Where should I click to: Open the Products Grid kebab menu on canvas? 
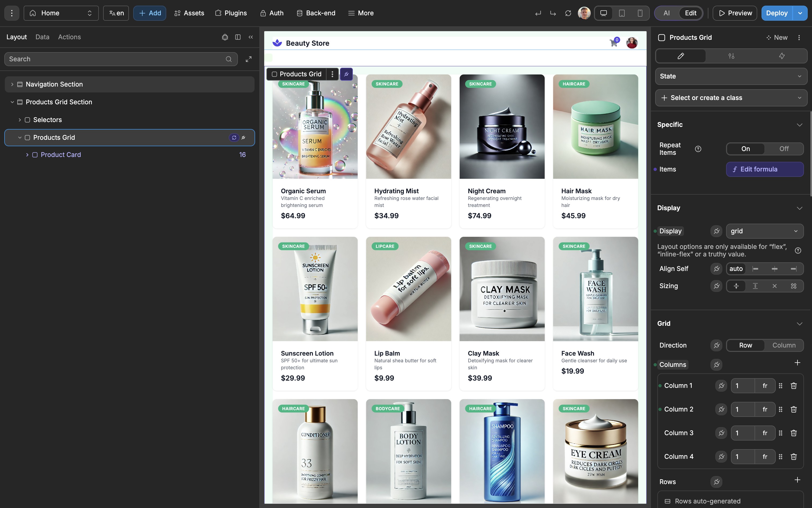click(332, 74)
